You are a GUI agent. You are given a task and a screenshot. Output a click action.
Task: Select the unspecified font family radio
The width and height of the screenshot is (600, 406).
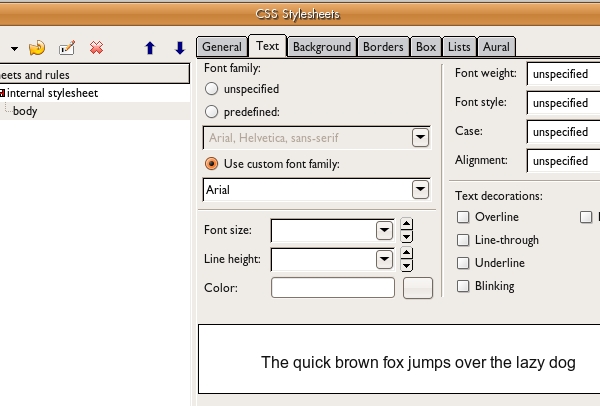click(212, 89)
